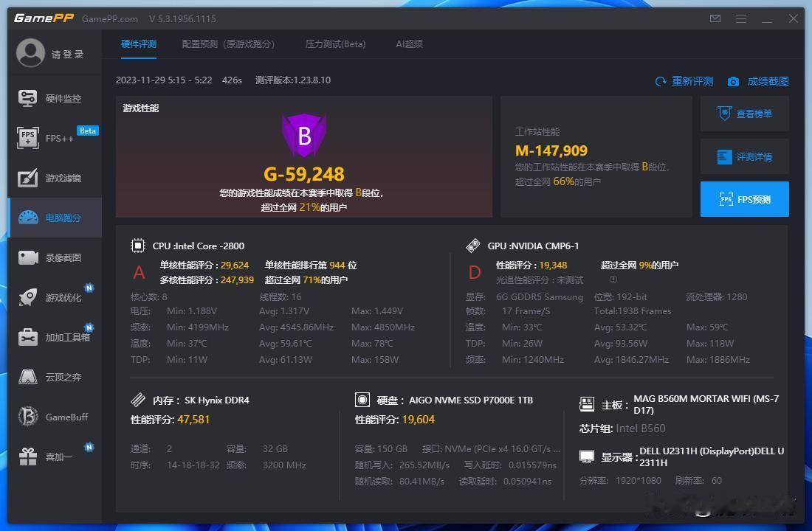Click 查看榜单 ranking button

click(x=745, y=114)
